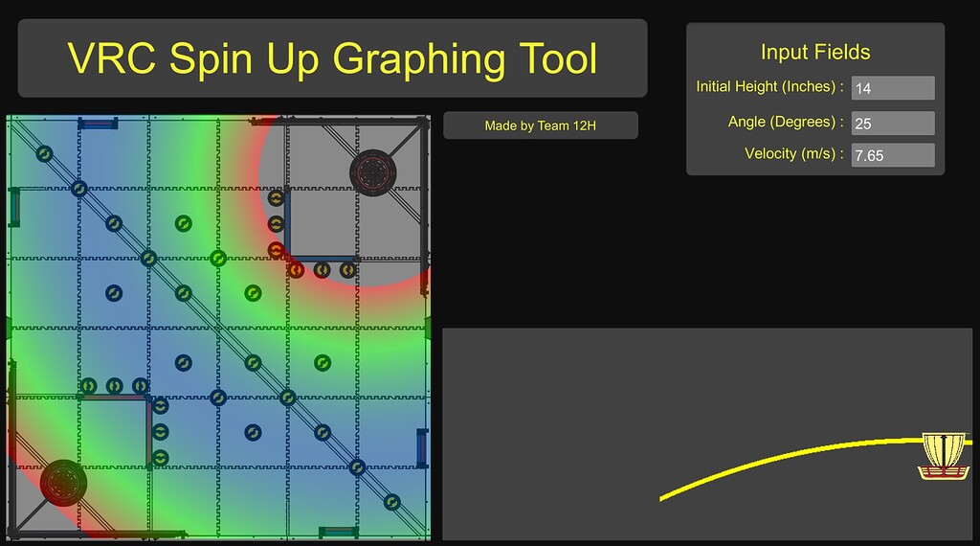Screen dimensions: 980x546
Task: Click the disc nearest the field's top-left corner
Action: coord(44,153)
